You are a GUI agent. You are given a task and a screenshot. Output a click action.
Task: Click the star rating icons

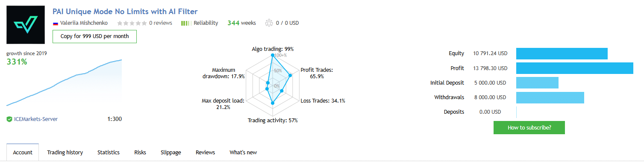click(132, 23)
